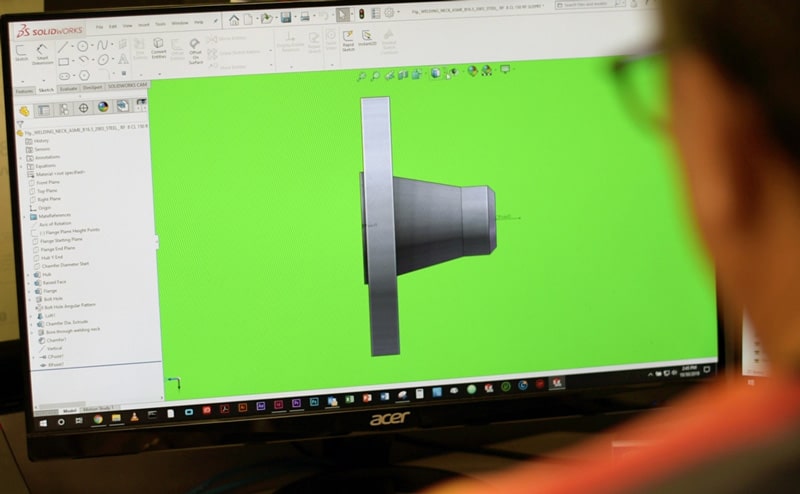Click the Print icon
800x494 pixels.
(305, 17)
